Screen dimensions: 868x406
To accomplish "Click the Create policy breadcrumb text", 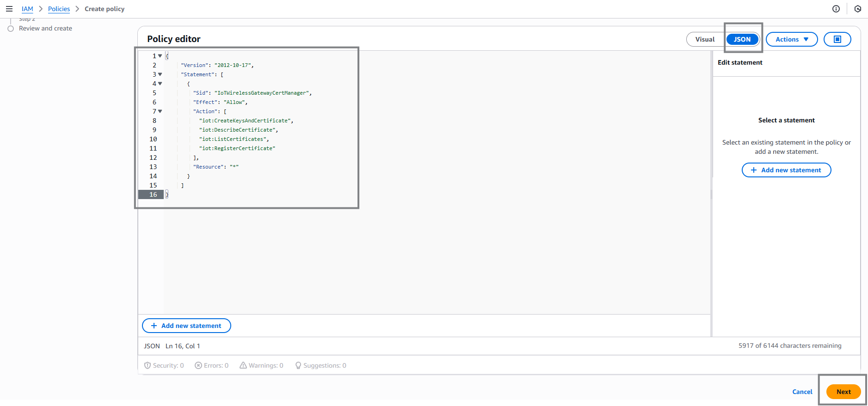I will tap(105, 9).
